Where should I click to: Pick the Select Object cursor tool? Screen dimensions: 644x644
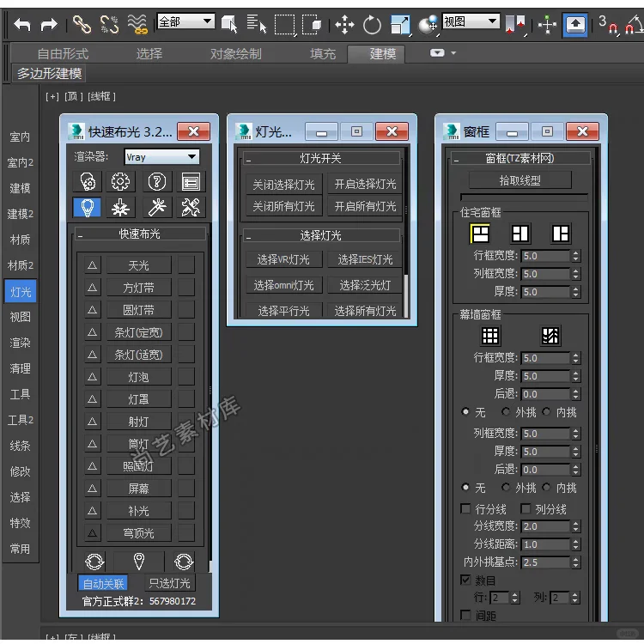tap(229, 24)
